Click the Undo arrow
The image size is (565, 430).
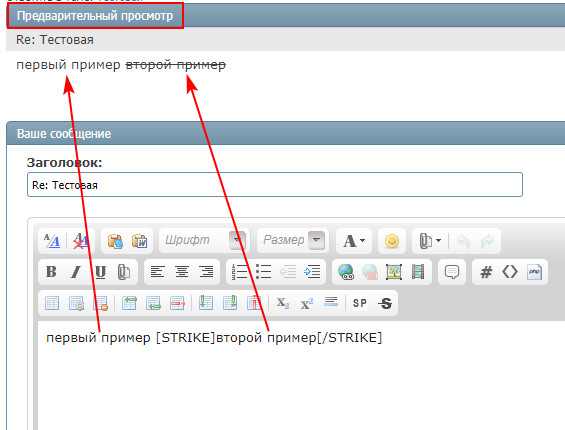[x=463, y=241]
